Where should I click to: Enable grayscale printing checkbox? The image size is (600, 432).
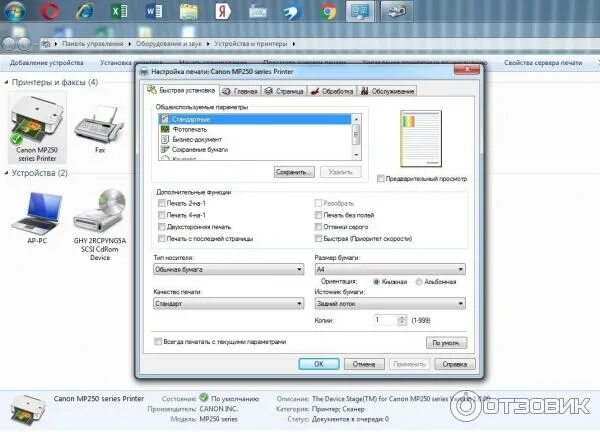click(318, 227)
